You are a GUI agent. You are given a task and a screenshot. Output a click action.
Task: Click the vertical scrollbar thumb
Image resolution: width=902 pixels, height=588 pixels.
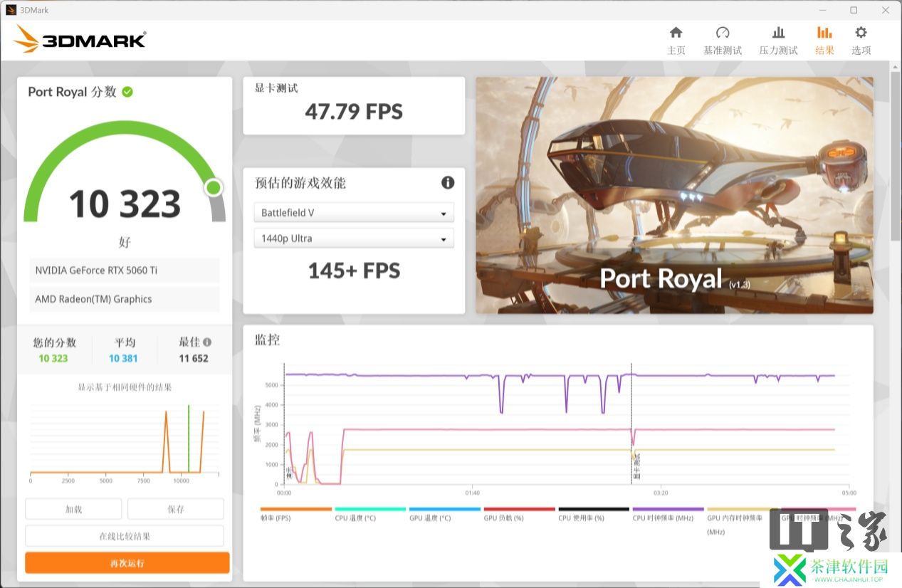click(x=896, y=157)
